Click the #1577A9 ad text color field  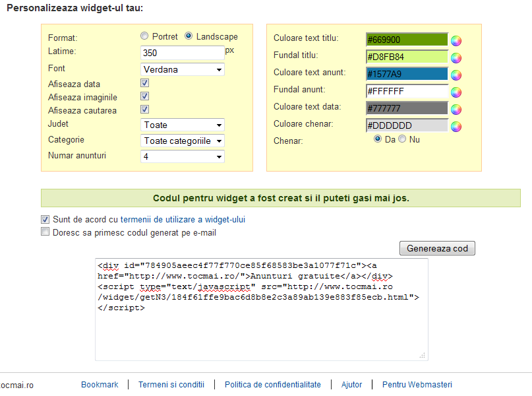[407, 74]
